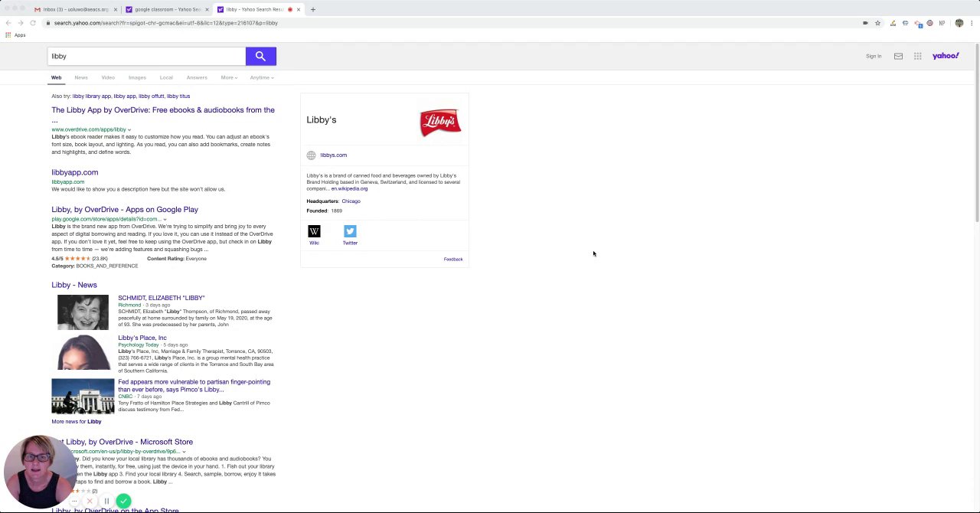Click the libbys.com link in knowledge panel
980x513 pixels.
click(334, 155)
